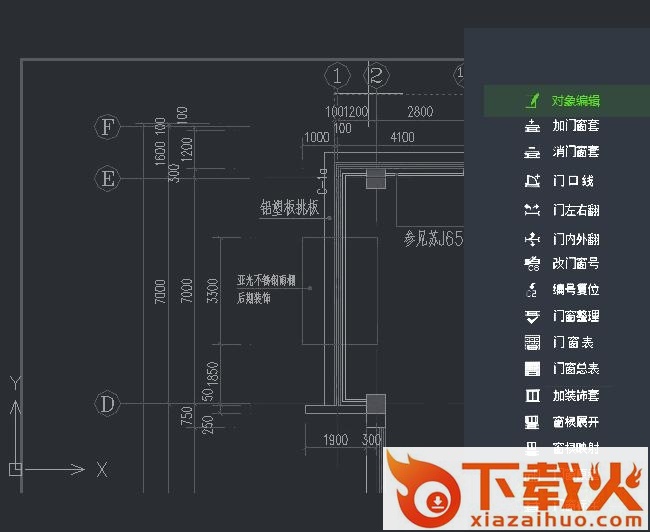
Task: Click the 3300 vertical dimension text
Action: pyautogui.click(x=212, y=291)
